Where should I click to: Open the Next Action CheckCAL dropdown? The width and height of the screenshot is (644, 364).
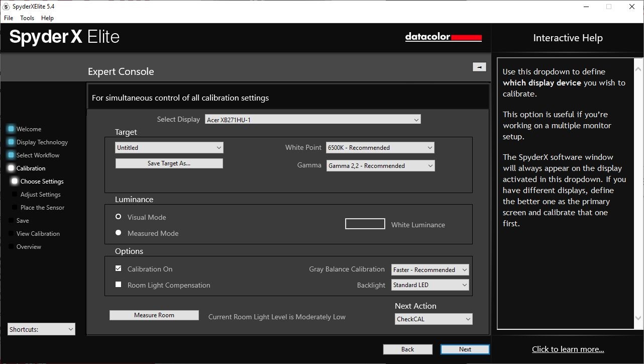tap(434, 319)
